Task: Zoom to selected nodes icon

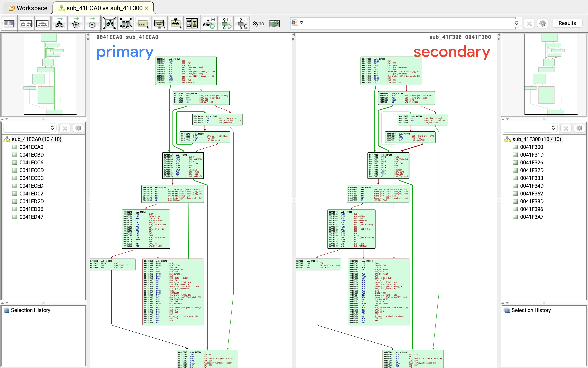Action: (126, 24)
